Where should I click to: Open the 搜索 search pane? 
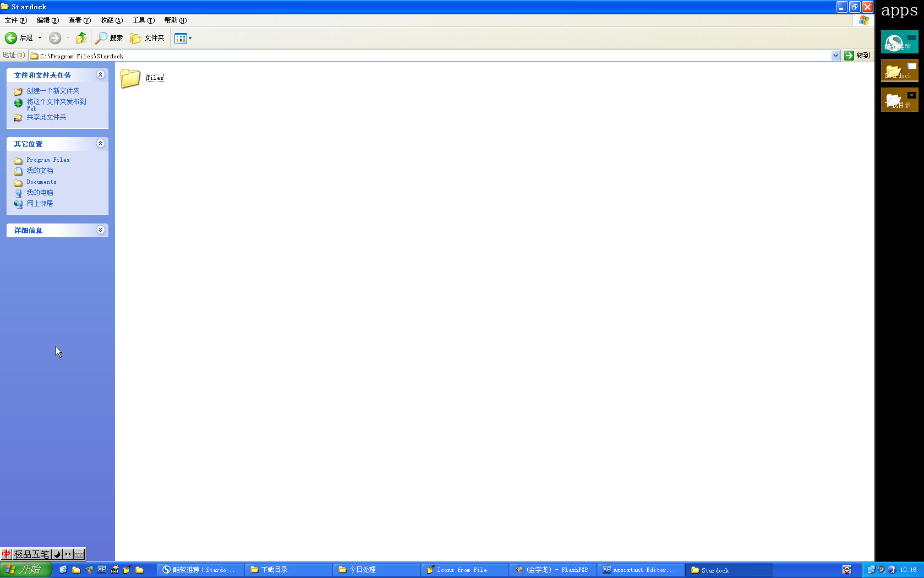point(109,38)
